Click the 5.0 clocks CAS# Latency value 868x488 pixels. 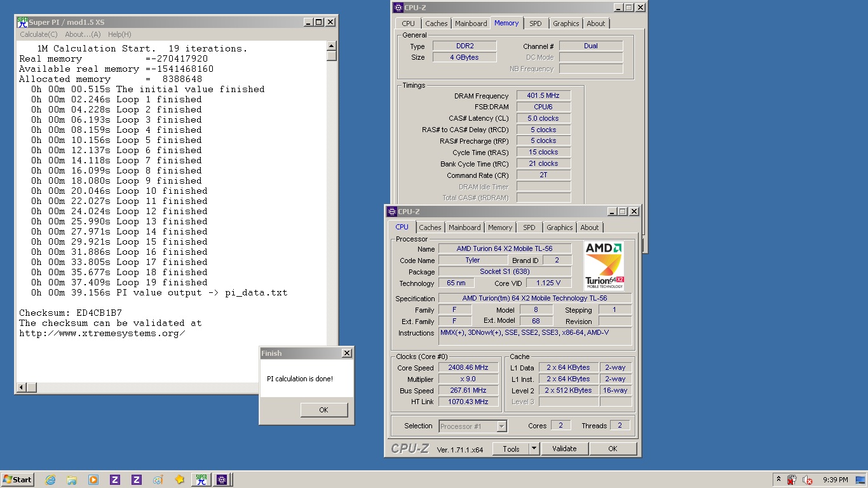(543, 118)
